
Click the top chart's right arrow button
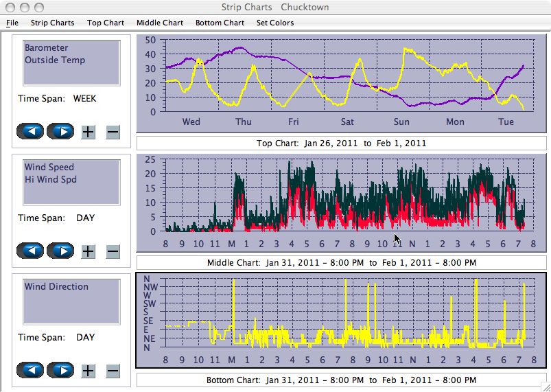tap(61, 131)
